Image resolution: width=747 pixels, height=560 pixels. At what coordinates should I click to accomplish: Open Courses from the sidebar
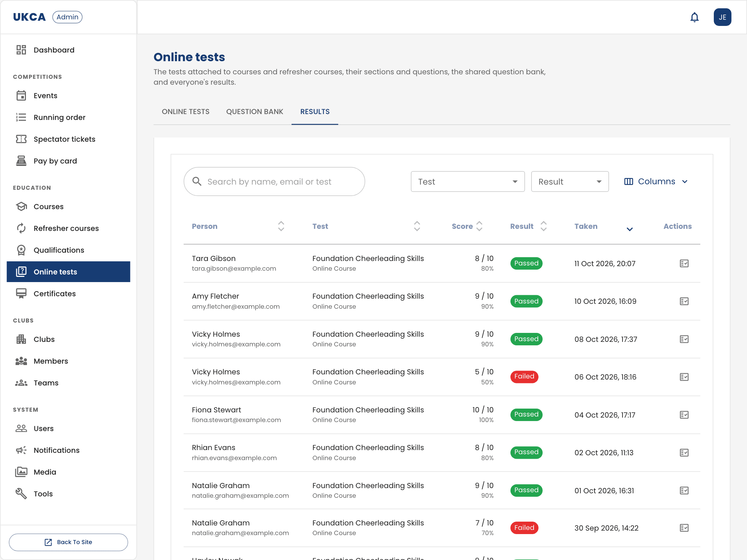click(68, 206)
